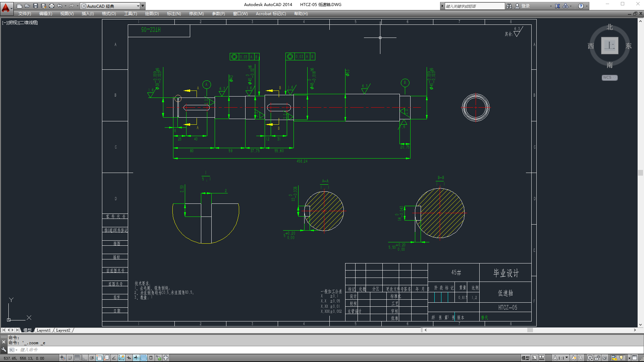Screen dimensions: 644x362
Task: Toggle grid display in the status bar
Action: (x=77, y=358)
